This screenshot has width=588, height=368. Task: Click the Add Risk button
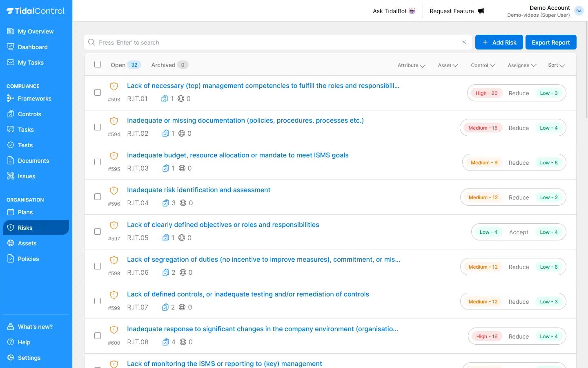click(499, 43)
